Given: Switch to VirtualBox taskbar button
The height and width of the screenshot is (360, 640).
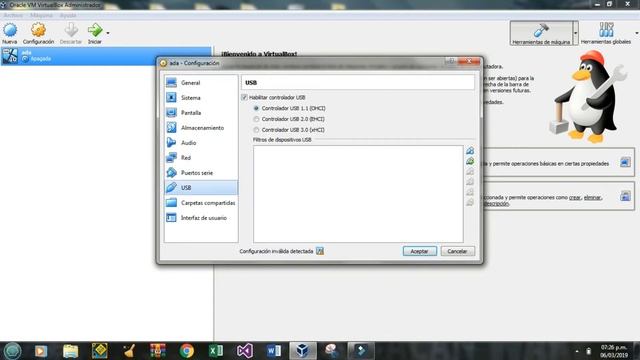Looking at the screenshot, I should [x=302, y=351].
